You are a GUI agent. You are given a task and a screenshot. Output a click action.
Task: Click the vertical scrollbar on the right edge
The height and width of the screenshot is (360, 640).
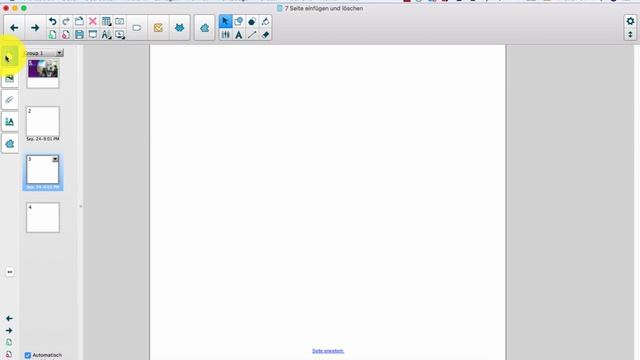click(x=637, y=202)
